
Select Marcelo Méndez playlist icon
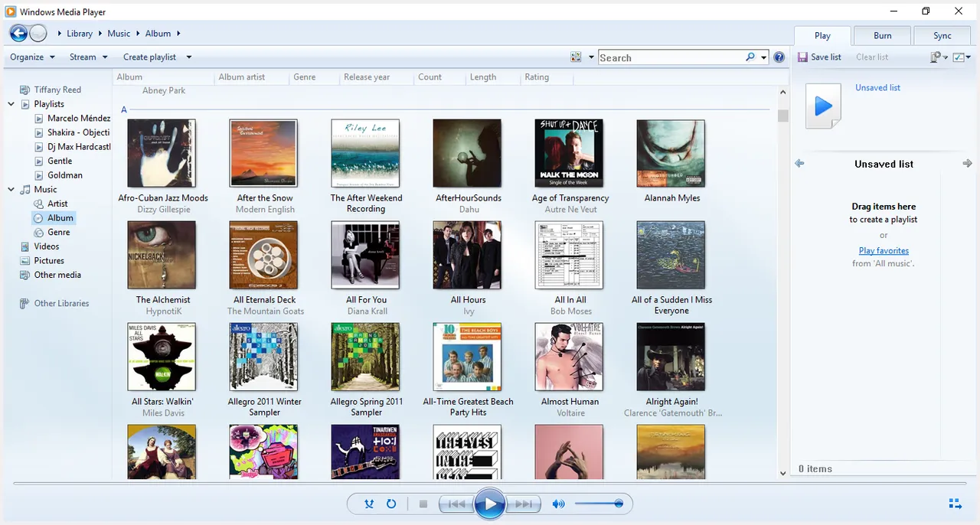coord(39,119)
